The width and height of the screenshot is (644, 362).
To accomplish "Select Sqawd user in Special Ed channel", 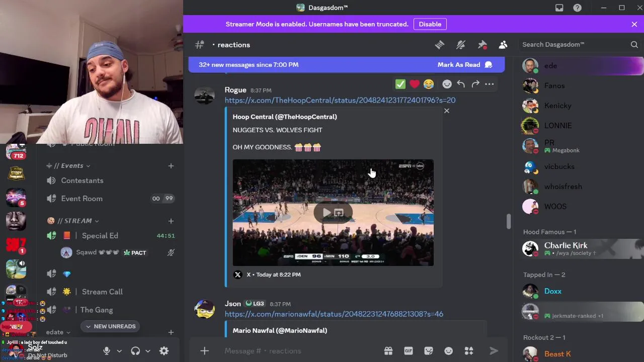I will (118, 252).
